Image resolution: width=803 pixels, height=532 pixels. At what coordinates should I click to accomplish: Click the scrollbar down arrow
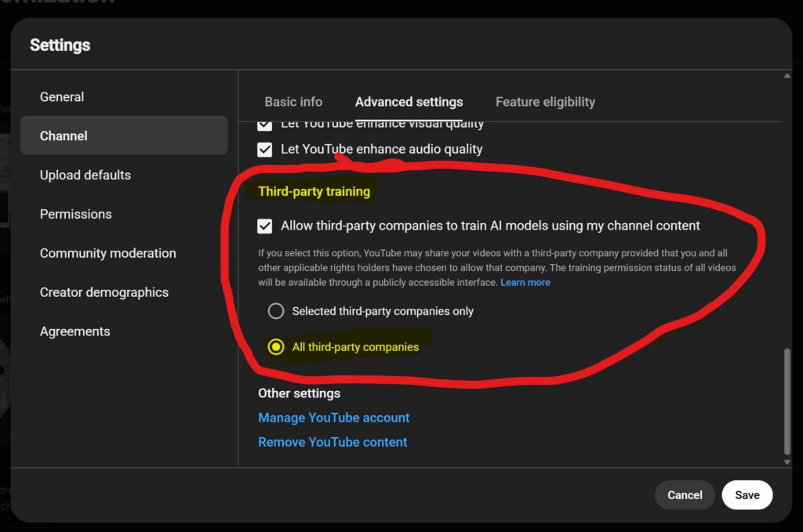click(x=787, y=462)
